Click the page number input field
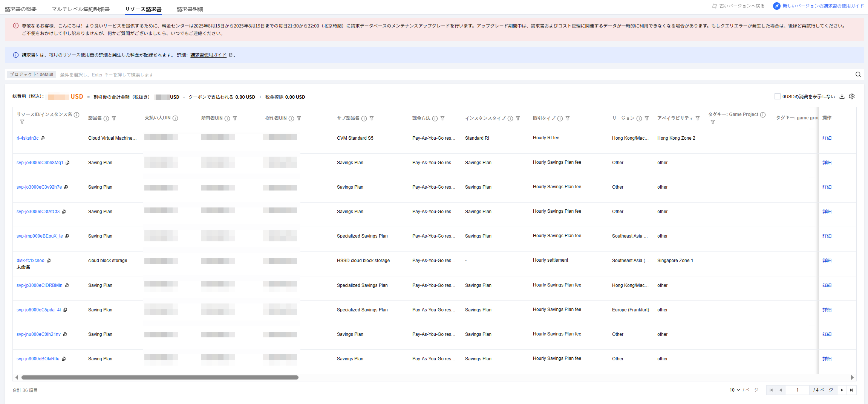868x404 pixels. tap(797, 390)
